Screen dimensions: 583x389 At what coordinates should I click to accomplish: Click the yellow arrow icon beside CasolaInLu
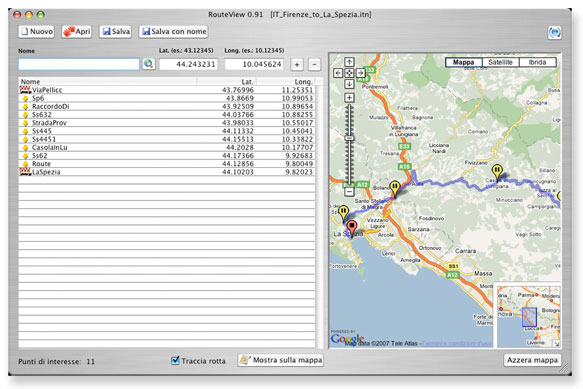[x=25, y=147]
